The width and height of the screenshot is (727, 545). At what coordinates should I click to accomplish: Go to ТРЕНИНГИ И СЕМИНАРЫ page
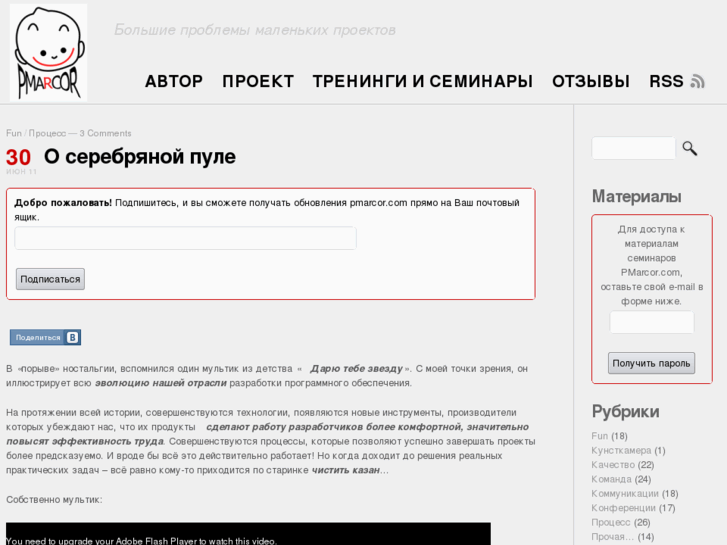pyautogui.click(x=423, y=81)
